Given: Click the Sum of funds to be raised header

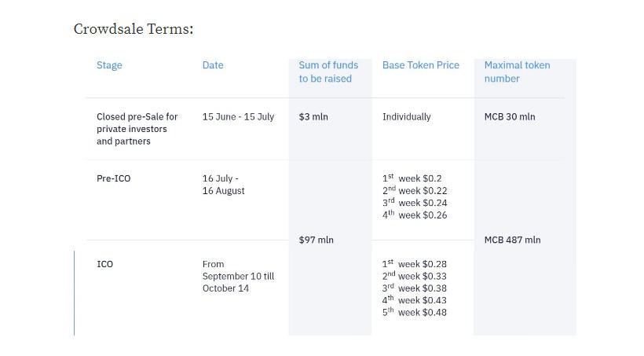Looking at the screenshot, I should [328, 72].
